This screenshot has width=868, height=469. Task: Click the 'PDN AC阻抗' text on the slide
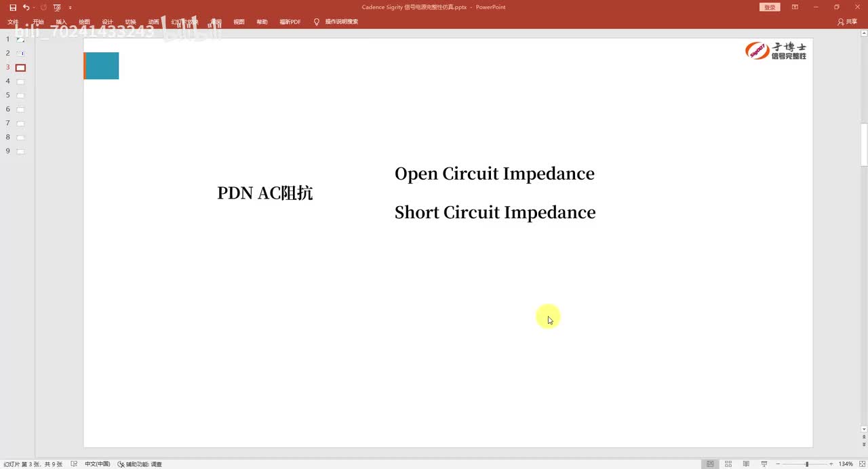(x=265, y=193)
